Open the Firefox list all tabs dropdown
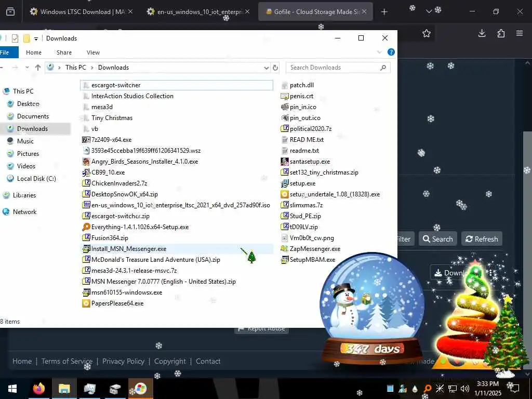The height and width of the screenshot is (399, 532). (x=429, y=11)
